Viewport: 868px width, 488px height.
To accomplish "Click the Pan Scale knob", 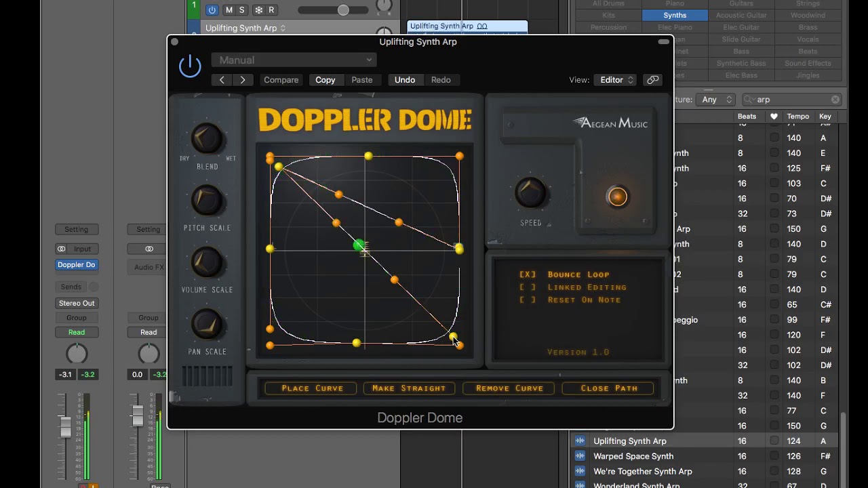I will click(x=207, y=324).
